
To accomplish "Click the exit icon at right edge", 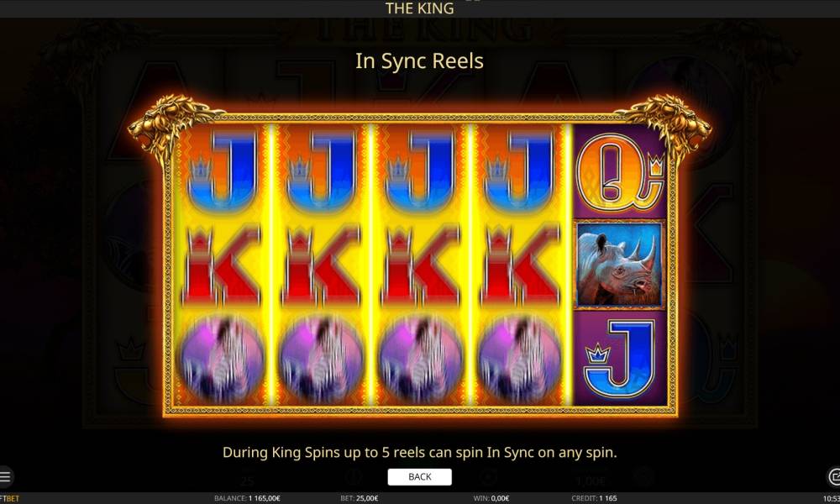I will pyautogui.click(x=833, y=476).
